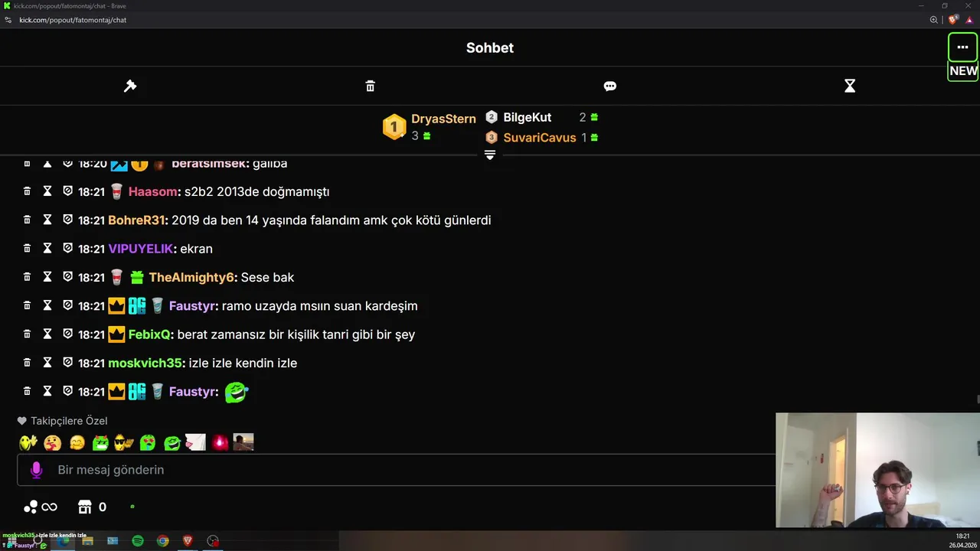Open moskvich35's username in chat
Screen dimensions: 980x551
pos(145,363)
